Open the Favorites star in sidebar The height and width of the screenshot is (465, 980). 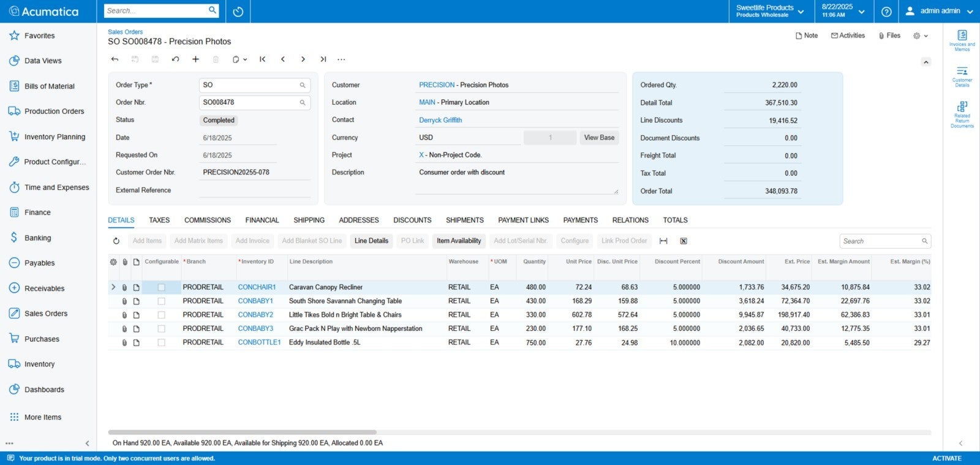point(14,36)
